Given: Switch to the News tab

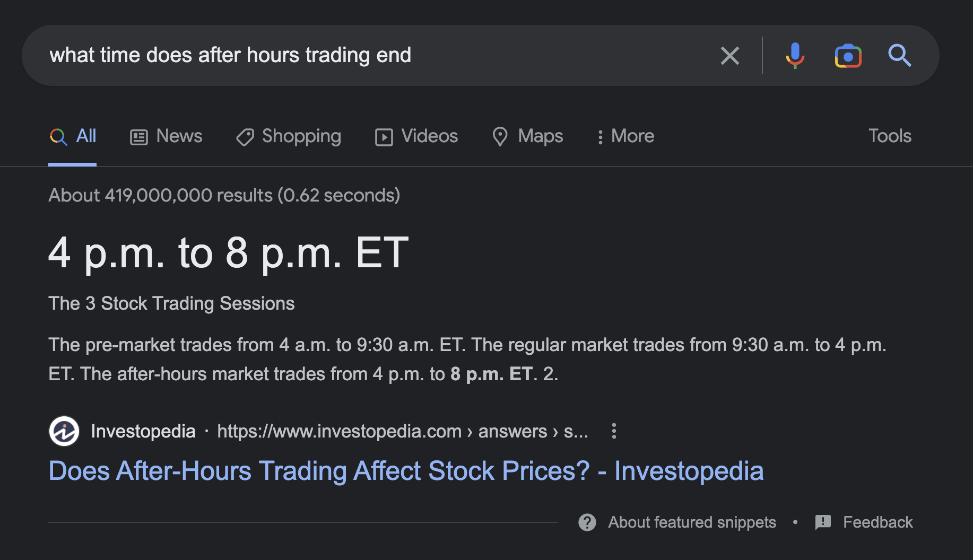Looking at the screenshot, I should [x=167, y=136].
